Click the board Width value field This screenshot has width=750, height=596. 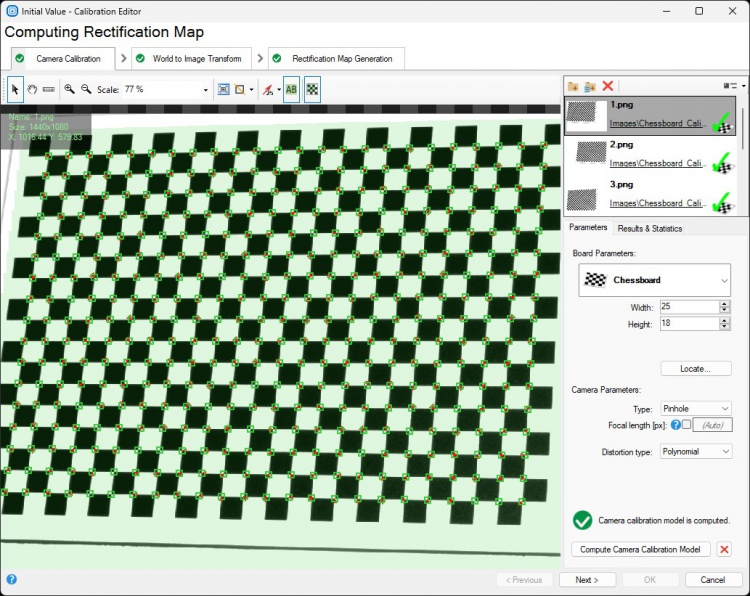pyautogui.click(x=684, y=308)
